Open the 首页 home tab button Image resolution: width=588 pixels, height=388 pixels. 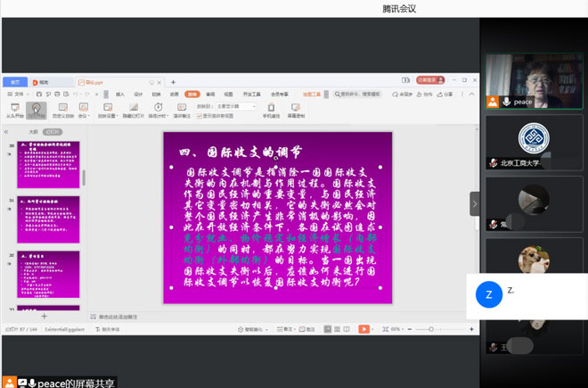[14, 82]
